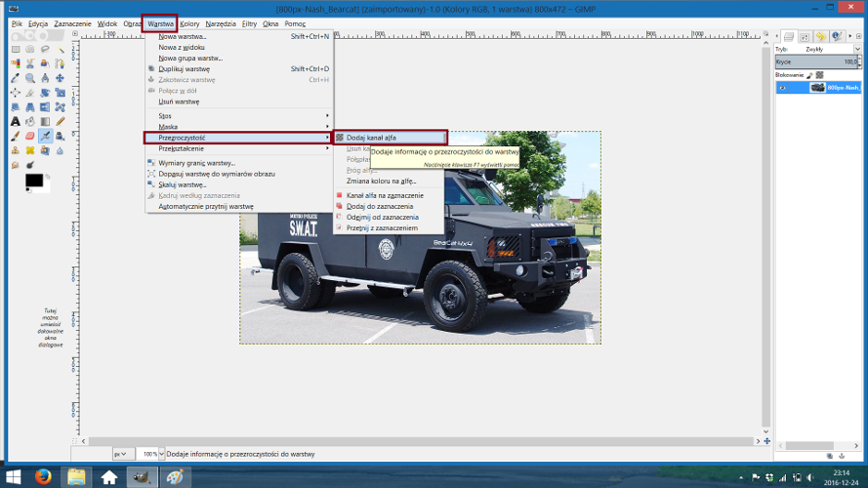This screenshot has width=868, height=488.
Task: Open the Filtry menu
Action: coord(249,23)
